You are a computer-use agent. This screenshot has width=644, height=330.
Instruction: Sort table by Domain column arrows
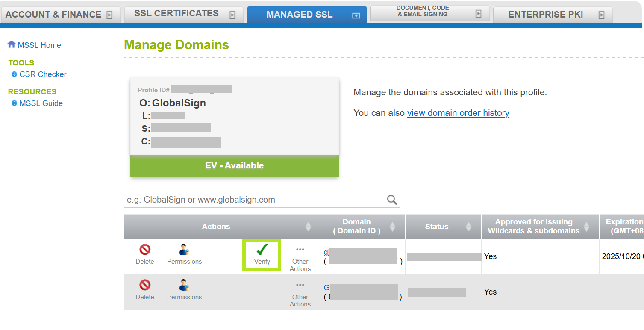pyautogui.click(x=393, y=227)
